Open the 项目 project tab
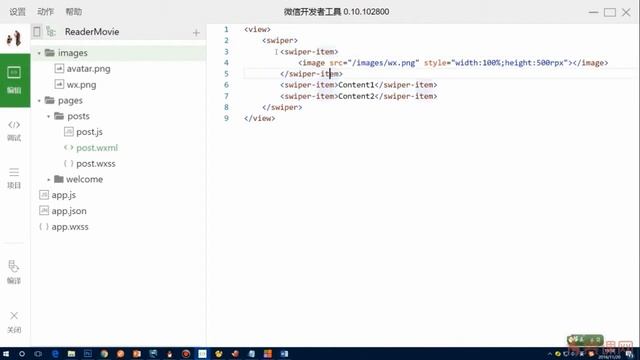The image size is (640, 360). (14, 178)
